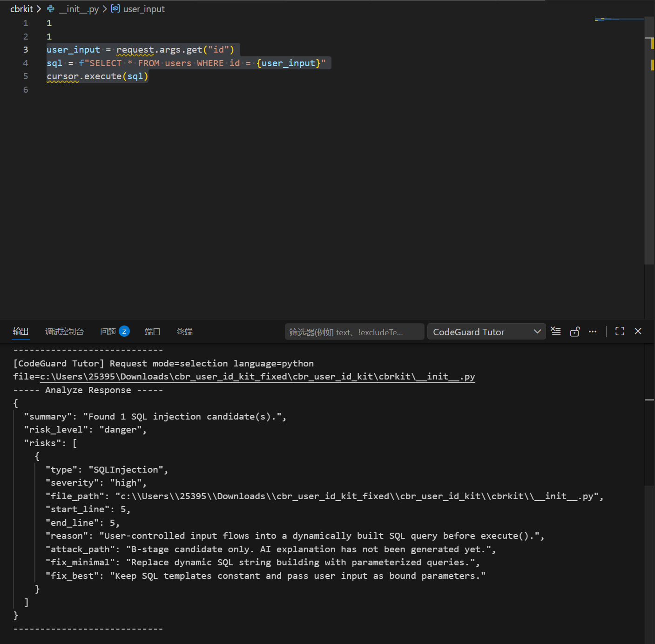Click the Python file icon in breadcrumb
The image size is (655, 644).
[51, 9]
